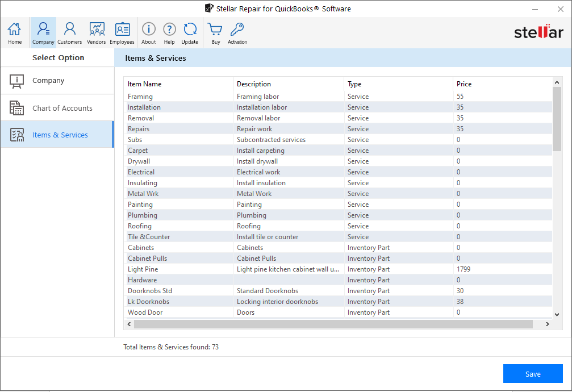Click the Tile &Counter item name
This screenshot has width=572, height=392.
tap(149, 237)
